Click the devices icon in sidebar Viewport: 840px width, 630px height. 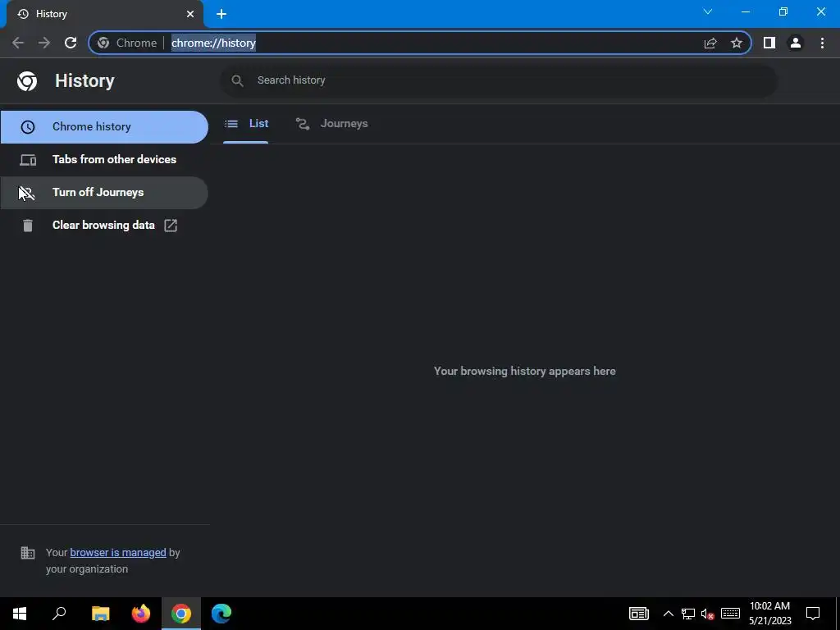coord(28,160)
